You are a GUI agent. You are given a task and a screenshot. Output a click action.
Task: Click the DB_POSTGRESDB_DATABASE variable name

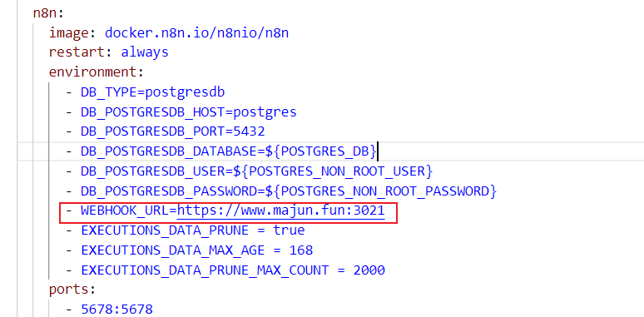[169, 151]
